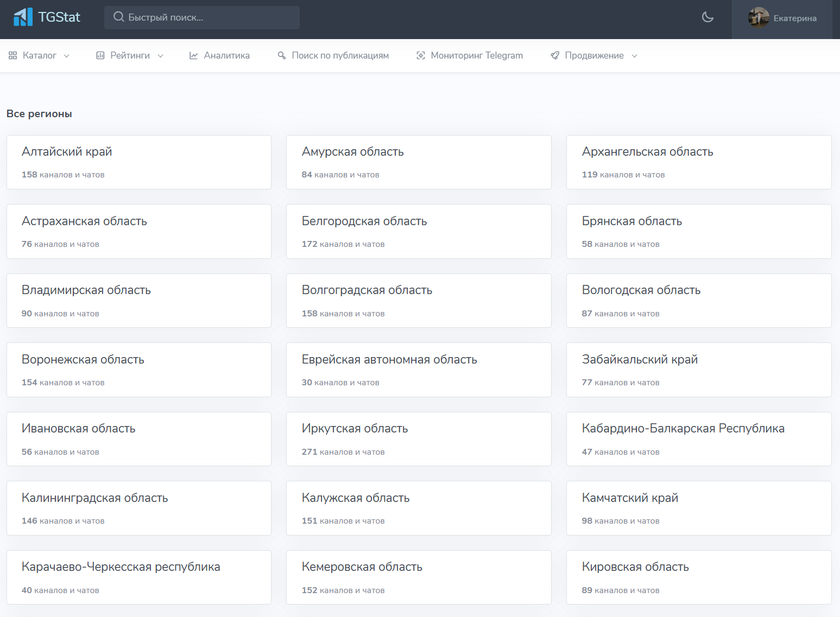
Task: Click the Поиск по публикациям search icon
Action: [282, 55]
